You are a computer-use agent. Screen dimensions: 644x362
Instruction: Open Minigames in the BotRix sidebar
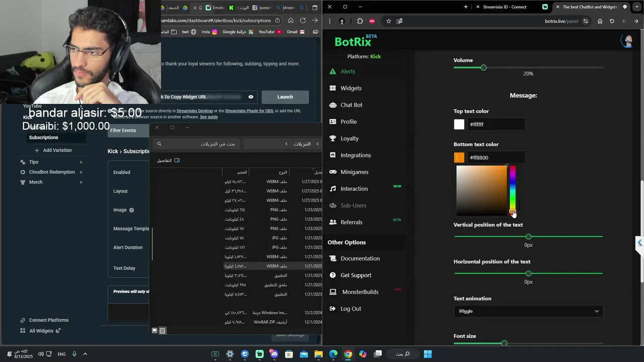tap(349, 172)
